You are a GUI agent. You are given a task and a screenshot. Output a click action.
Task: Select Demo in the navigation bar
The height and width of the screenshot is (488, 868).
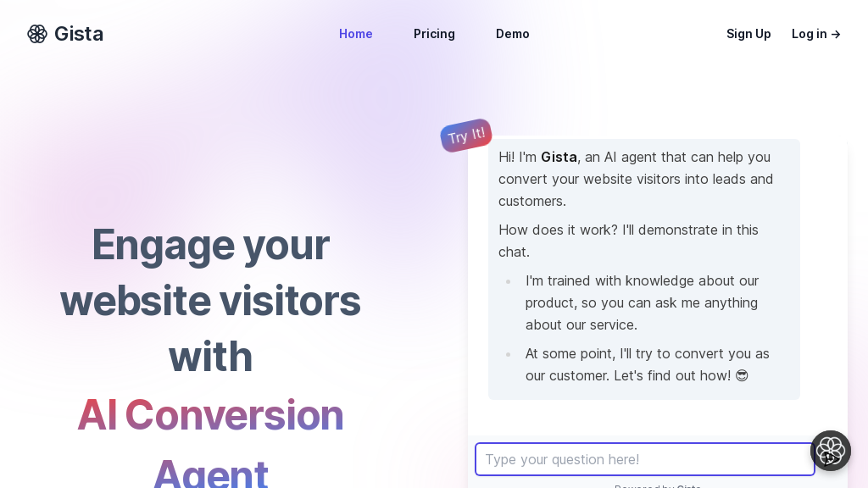coord(513,34)
